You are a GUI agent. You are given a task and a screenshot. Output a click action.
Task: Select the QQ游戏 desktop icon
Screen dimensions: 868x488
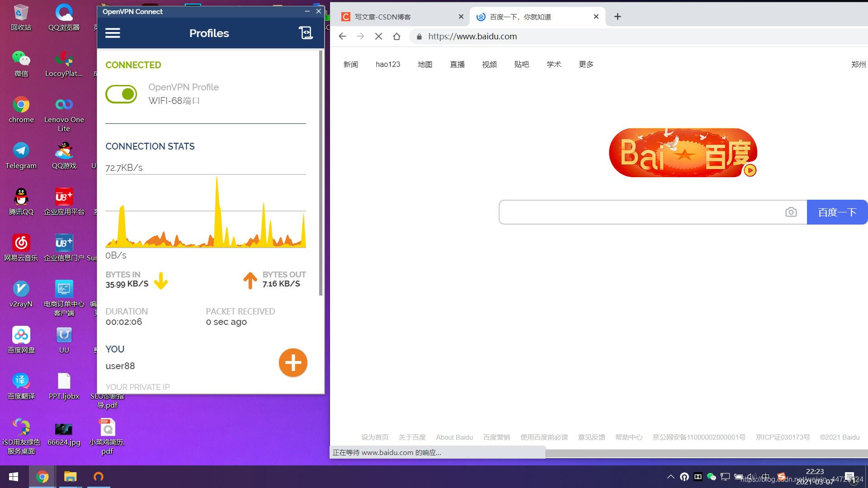tap(64, 156)
